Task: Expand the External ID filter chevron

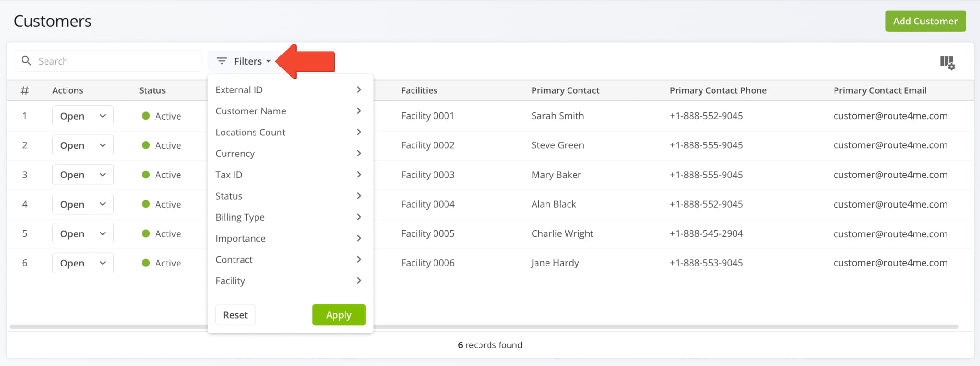Action: (359, 89)
